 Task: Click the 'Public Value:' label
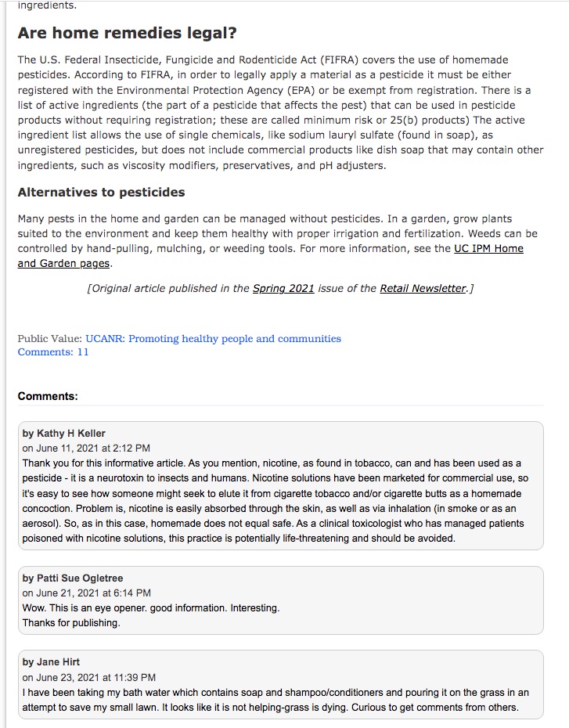coord(50,338)
